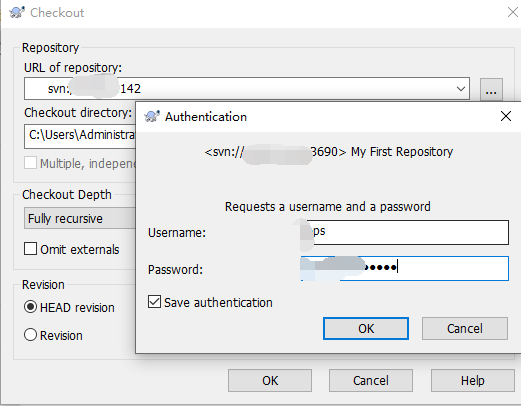The height and width of the screenshot is (406, 521).
Task: Enable Omit externals checkbox
Action: tap(30, 249)
